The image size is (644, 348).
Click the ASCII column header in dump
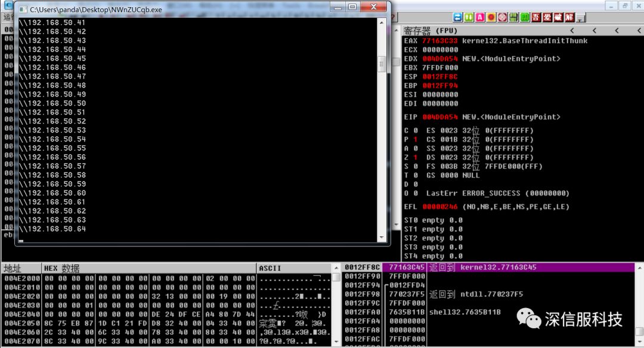coord(270,268)
